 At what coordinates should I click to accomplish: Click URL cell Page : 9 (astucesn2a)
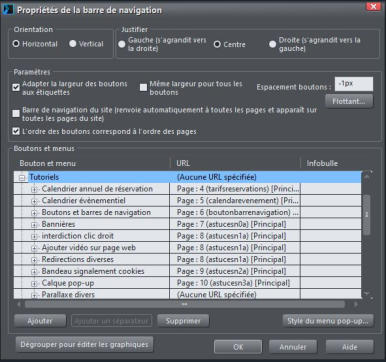point(235,271)
